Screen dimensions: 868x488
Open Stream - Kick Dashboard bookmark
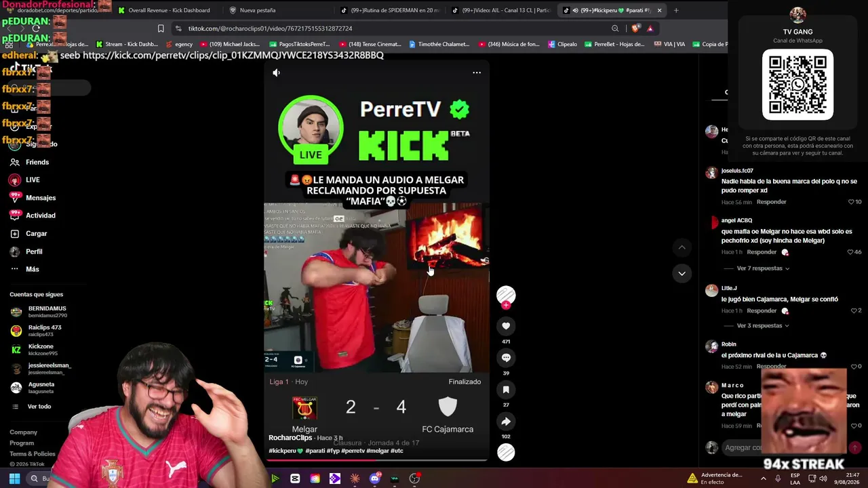pyautogui.click(x=127, y=44)
